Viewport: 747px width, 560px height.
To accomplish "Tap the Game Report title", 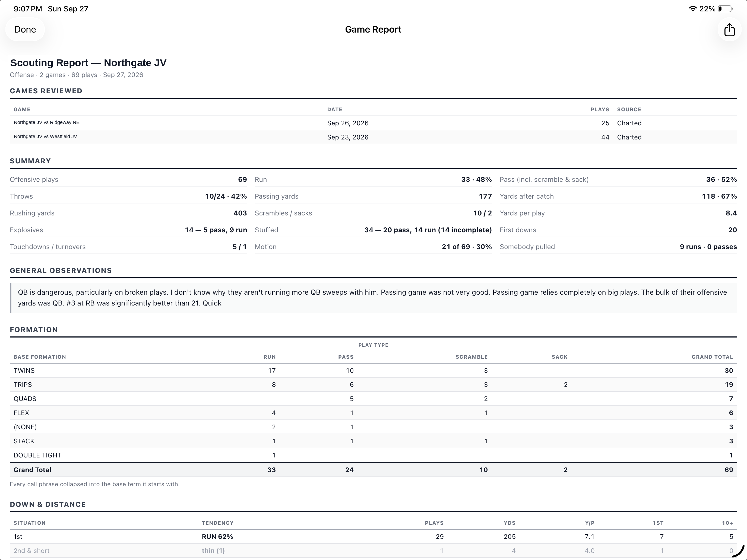I will (373, 30).
